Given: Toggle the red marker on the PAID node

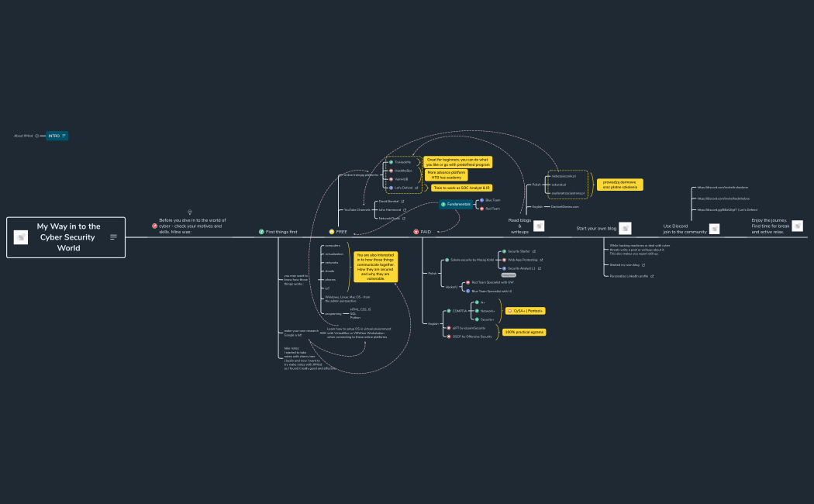Looking at the screenshot, I should point(417,230).
